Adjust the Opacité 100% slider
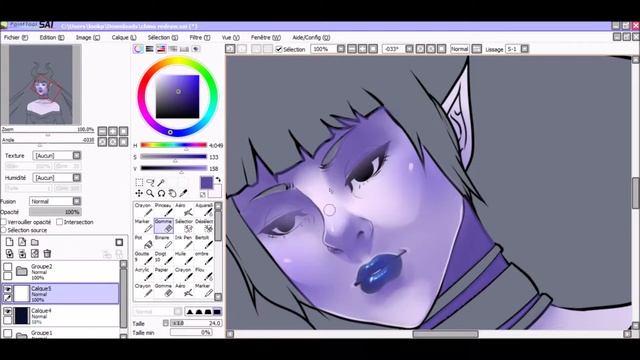 (55, 212)
